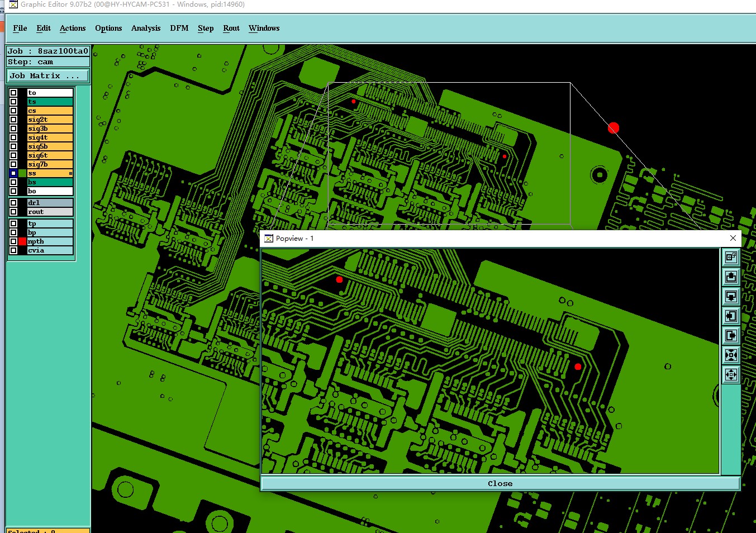This screenshot has width=756, height=533.
Task: Tick the cvia layer checkbox
Action: click(13, 250)
